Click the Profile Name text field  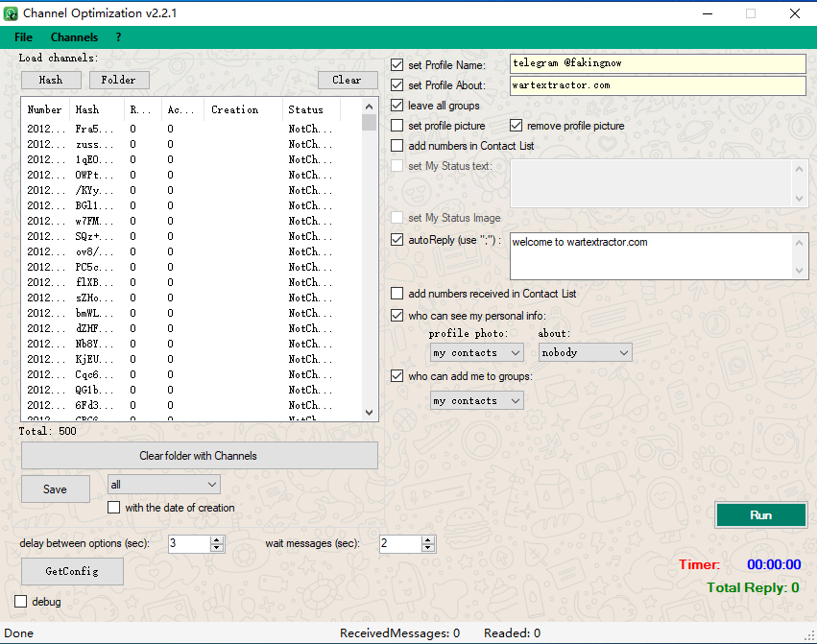657,64
